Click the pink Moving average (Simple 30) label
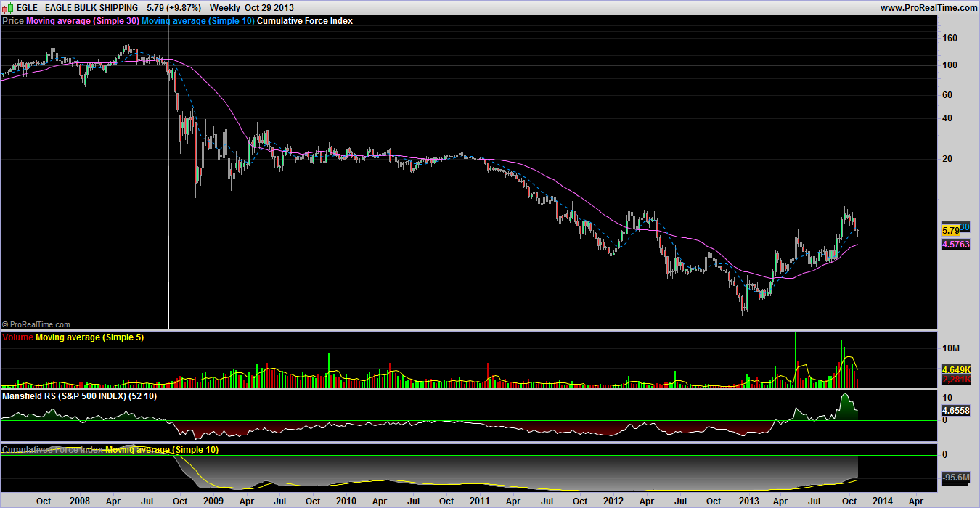The height and width of the screenshot is (508, 980). 82,21
